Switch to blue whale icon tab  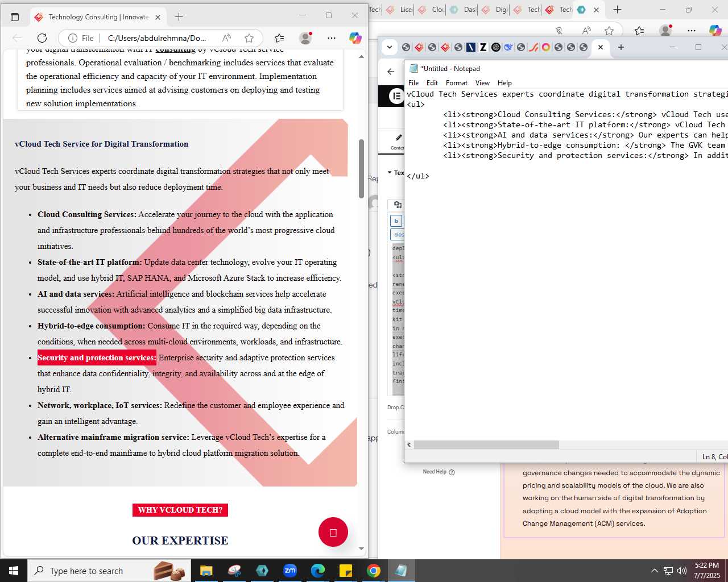pyautogui.click(x=508, y=47)
